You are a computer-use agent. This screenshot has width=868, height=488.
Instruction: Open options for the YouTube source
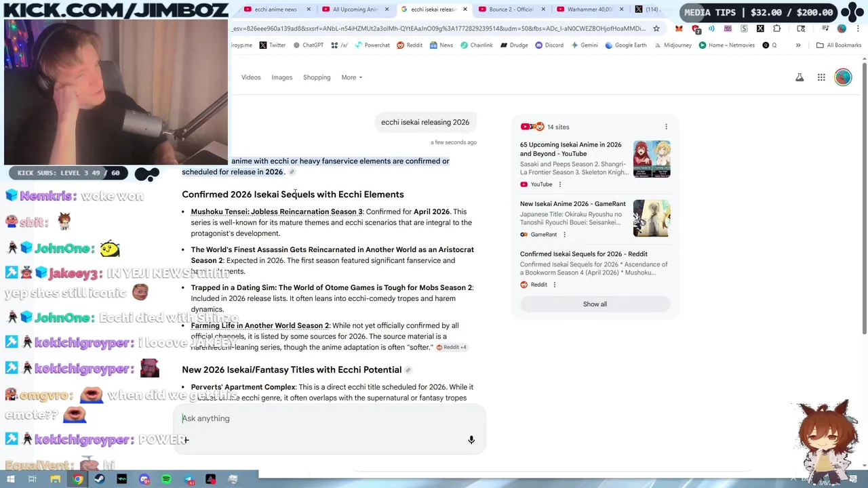560,184
